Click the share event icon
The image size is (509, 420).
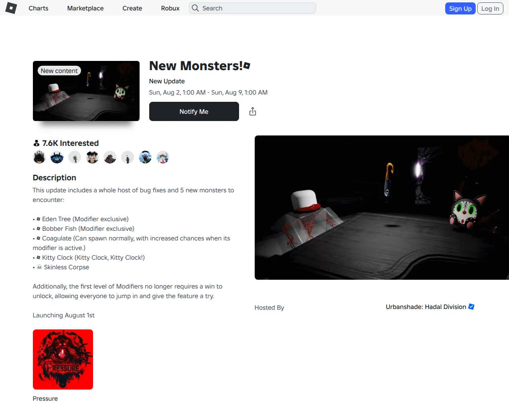(253, 111)
